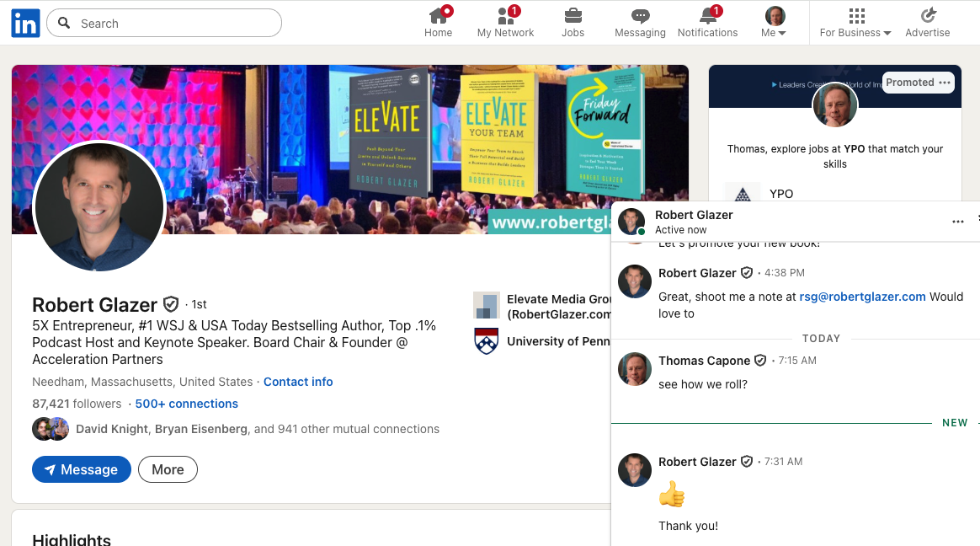The width and height of the screenshot is (980, 546).
Task: Expand the Me profile dropdown
Action: coord(775,23)
